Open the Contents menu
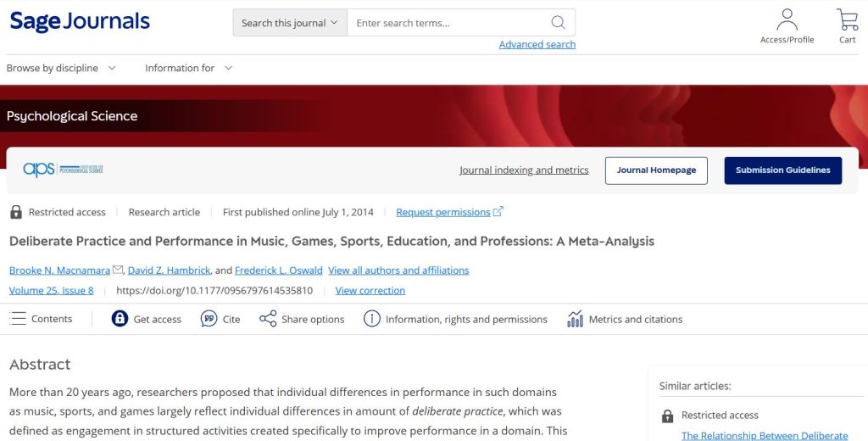 [41, 319]
